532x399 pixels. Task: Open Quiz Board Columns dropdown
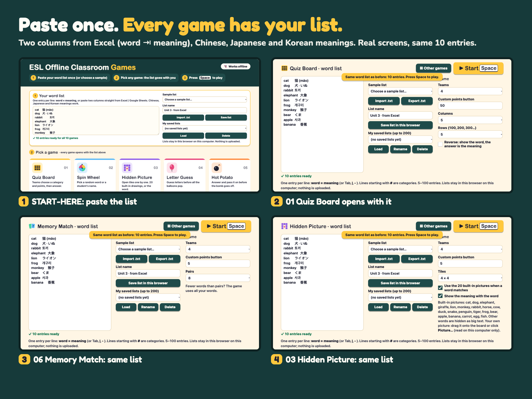470,120
